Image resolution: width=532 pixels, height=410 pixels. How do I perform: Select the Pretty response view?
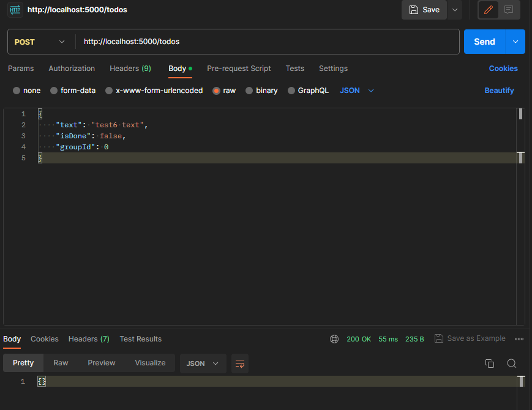[x=23, y=363]
